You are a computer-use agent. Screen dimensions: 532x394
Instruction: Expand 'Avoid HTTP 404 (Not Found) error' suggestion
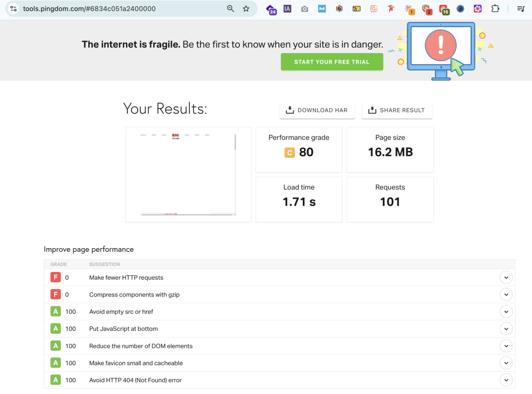[x=506, y=380]
